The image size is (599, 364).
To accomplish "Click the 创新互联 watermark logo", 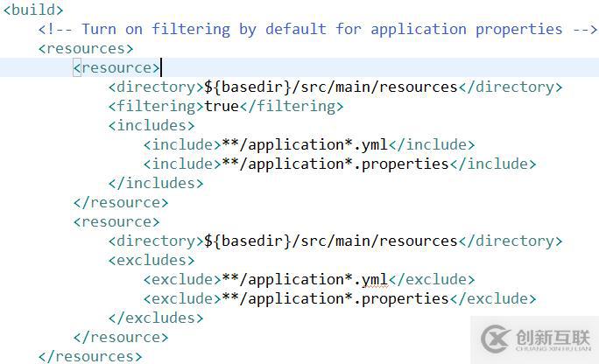I will click(x=536, y=336).
